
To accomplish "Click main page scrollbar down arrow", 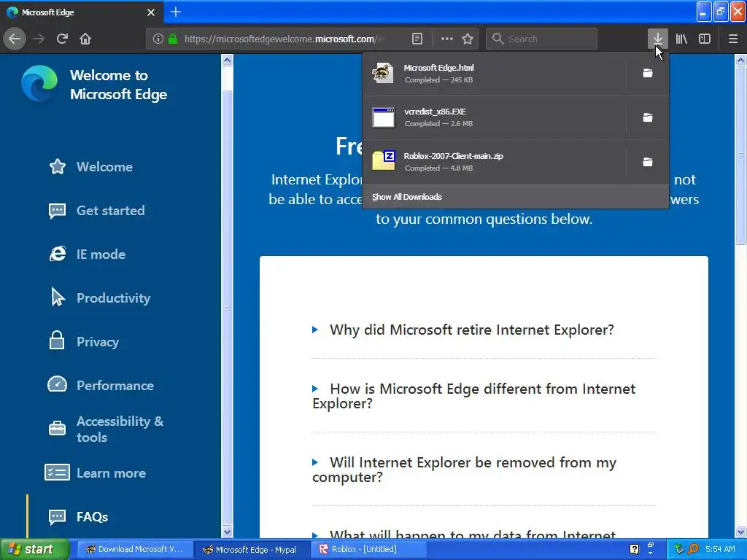I will coord(740,532).
